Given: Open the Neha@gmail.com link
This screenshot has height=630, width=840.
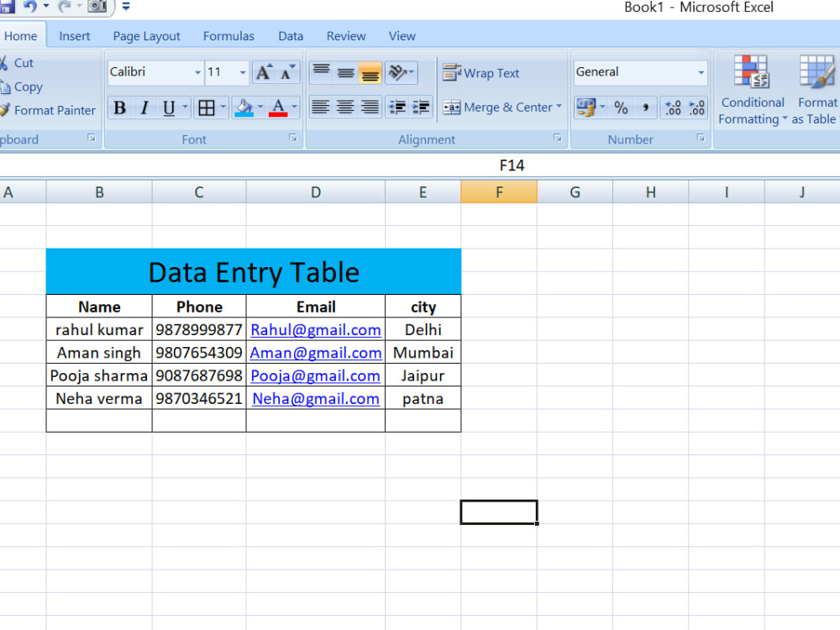Looking at the screenshot, I should point(316,399).
